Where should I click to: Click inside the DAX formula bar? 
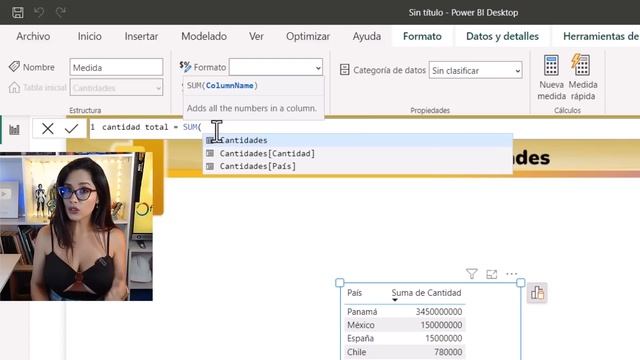click(x=363, y=127)
